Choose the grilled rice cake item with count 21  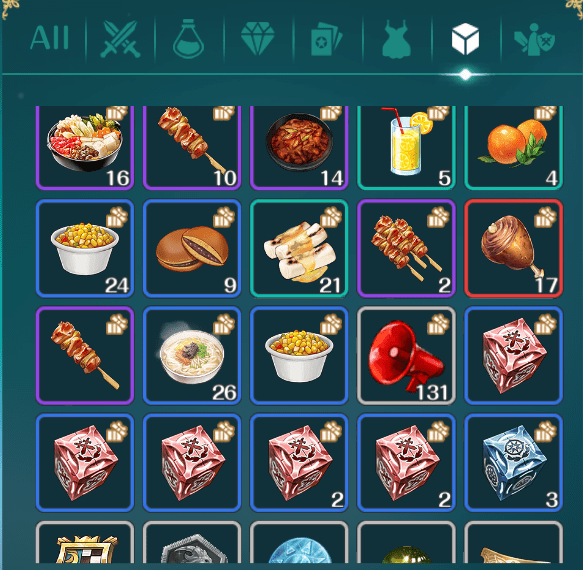click(x=299, y=248)
